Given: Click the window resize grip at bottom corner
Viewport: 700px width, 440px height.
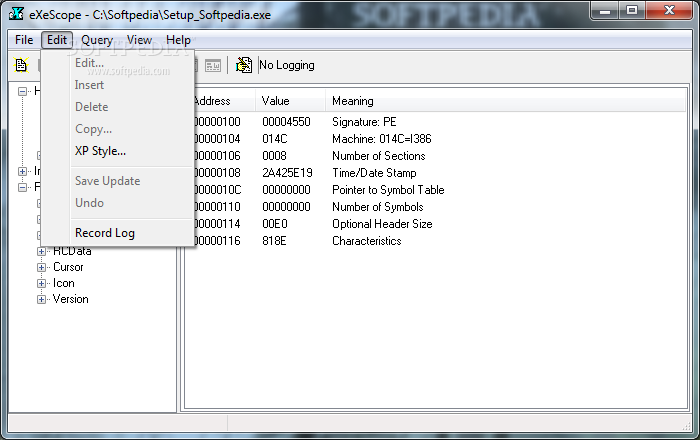Looking at the screenshot, I should (687, 426).
